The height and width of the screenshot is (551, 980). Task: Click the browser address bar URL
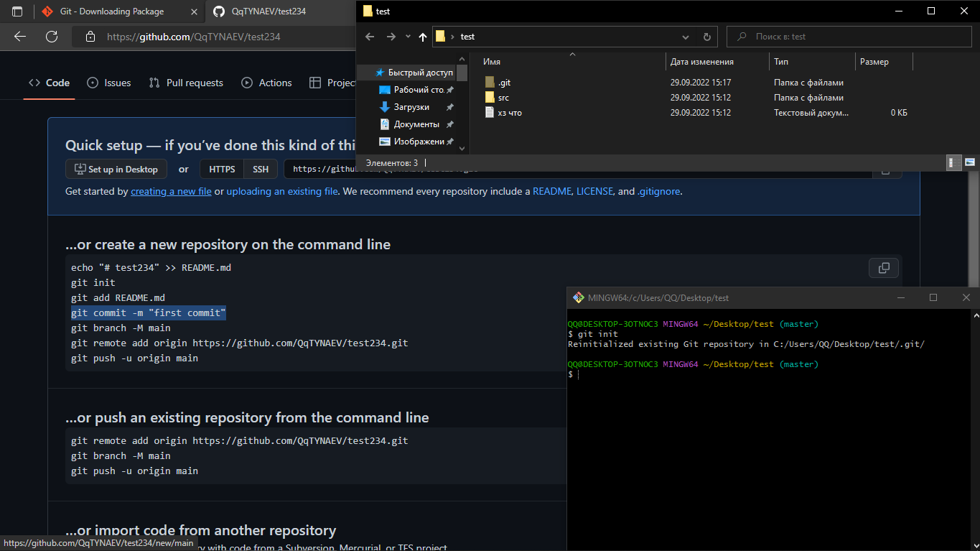pos(194,37)
